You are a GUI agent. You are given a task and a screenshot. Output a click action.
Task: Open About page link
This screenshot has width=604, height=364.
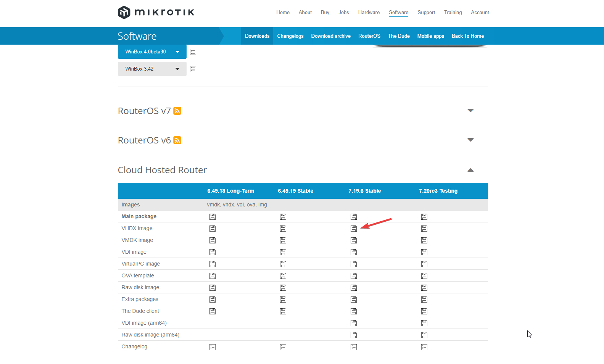305,12
